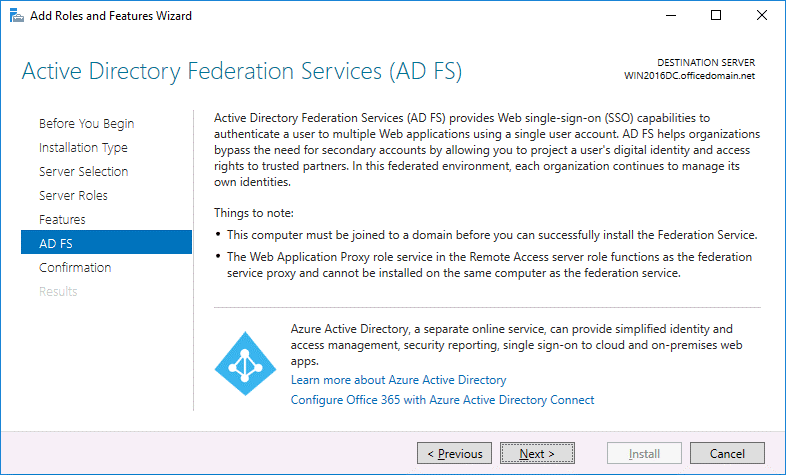Open the Confirmation step
This screenshot has height=475, width=786.
[x=75, y=268]
